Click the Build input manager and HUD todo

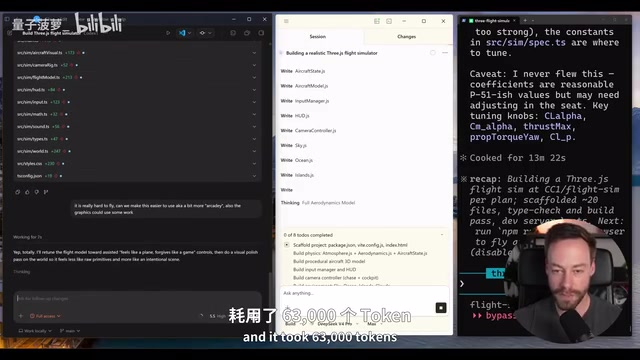[x=324, y=269]
